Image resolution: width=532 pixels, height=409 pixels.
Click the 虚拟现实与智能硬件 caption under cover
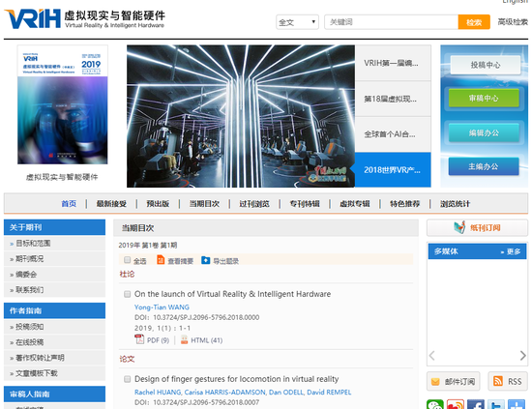coord(62,177)
